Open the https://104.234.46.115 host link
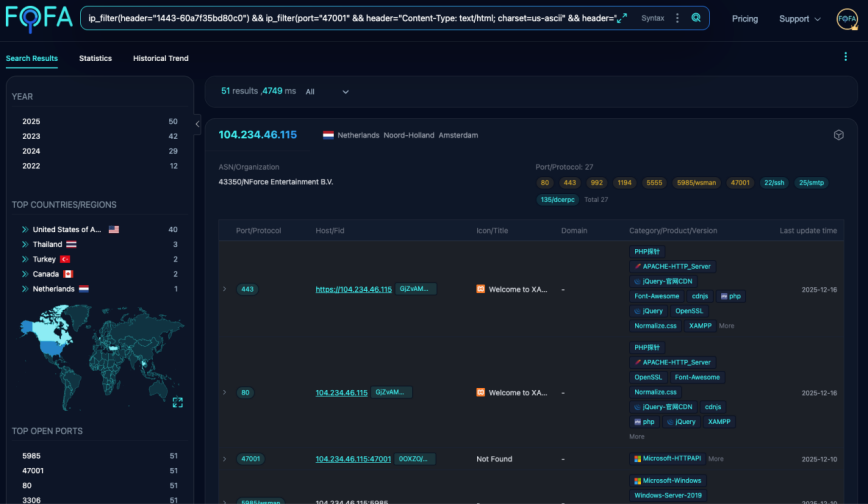This screenshot has width=868, height=504. coord(353,289)
